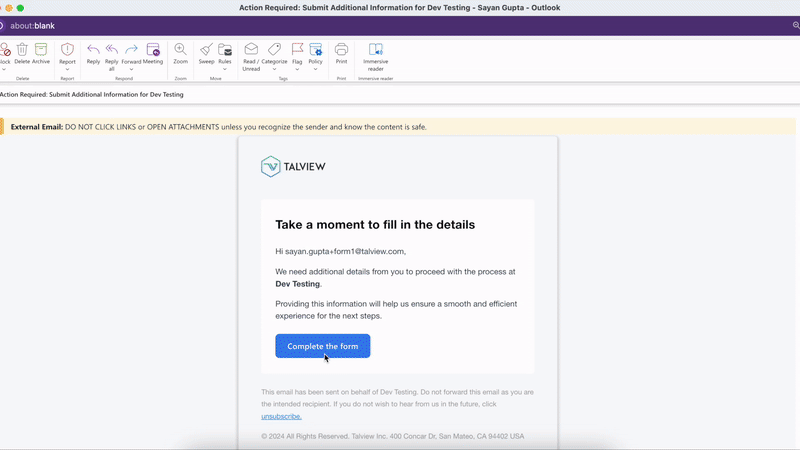Viewport: 800px width, 450px height.
Task: Expand the Categorize dropdown arrow
Action: point(274,69)
